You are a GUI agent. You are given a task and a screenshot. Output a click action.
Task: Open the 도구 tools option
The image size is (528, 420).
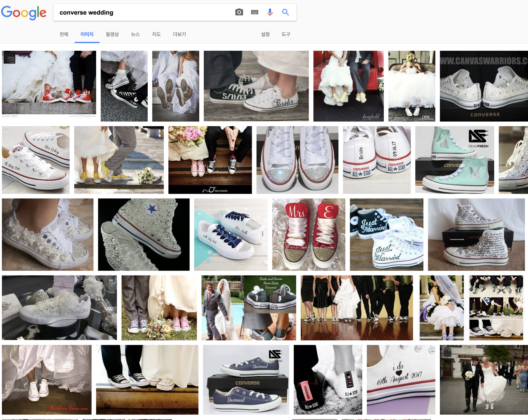[x=286, y=34]
